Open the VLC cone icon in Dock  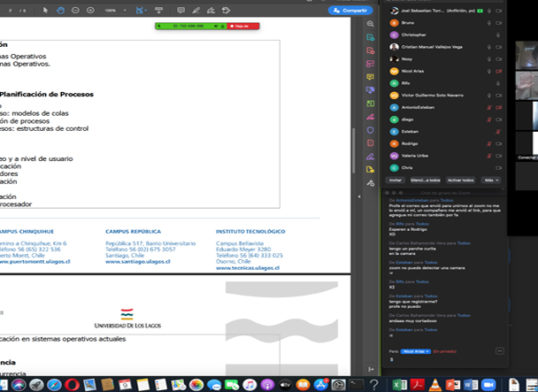[x=435, y=385]
